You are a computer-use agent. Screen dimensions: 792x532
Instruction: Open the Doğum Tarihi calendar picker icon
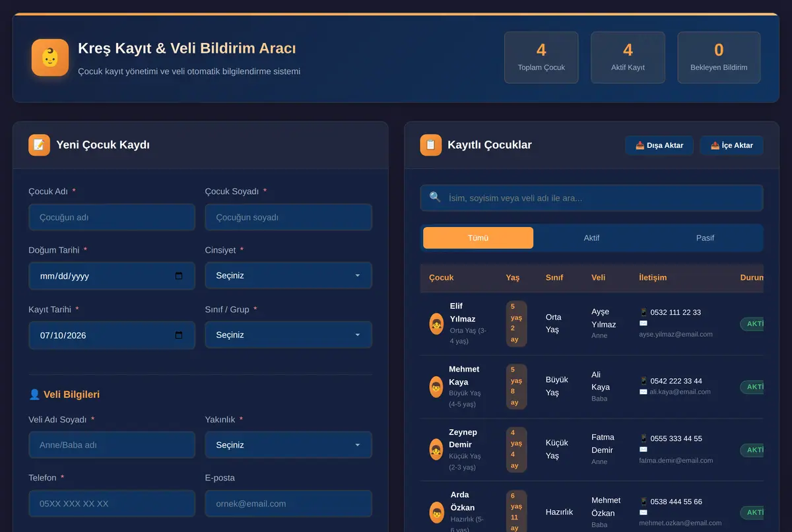(179, 276)
